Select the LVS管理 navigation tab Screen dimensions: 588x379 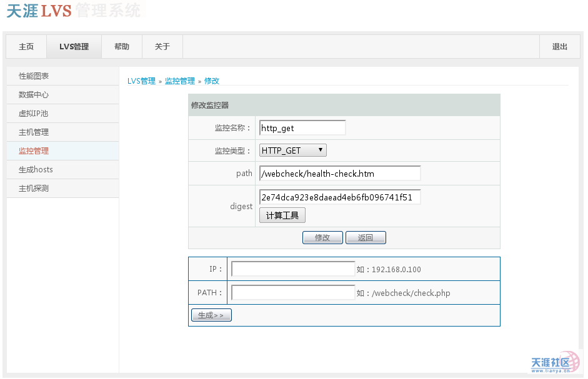pos(74,47)
